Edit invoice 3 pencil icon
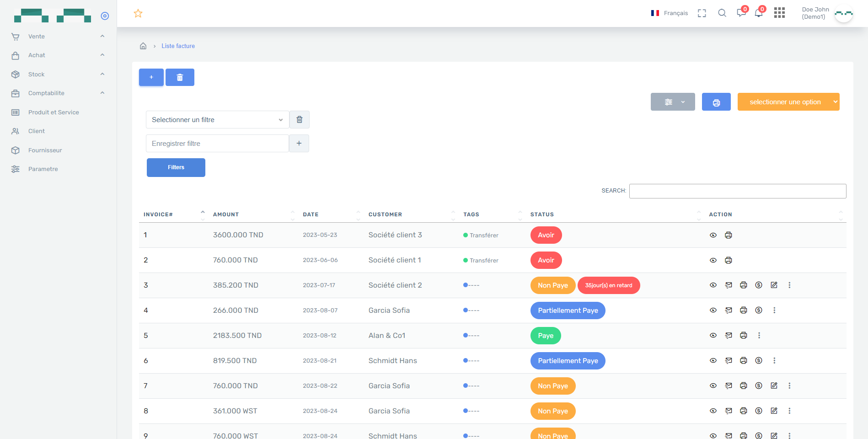868x439 pixels. pyautogui.click(x=774, y=285)
